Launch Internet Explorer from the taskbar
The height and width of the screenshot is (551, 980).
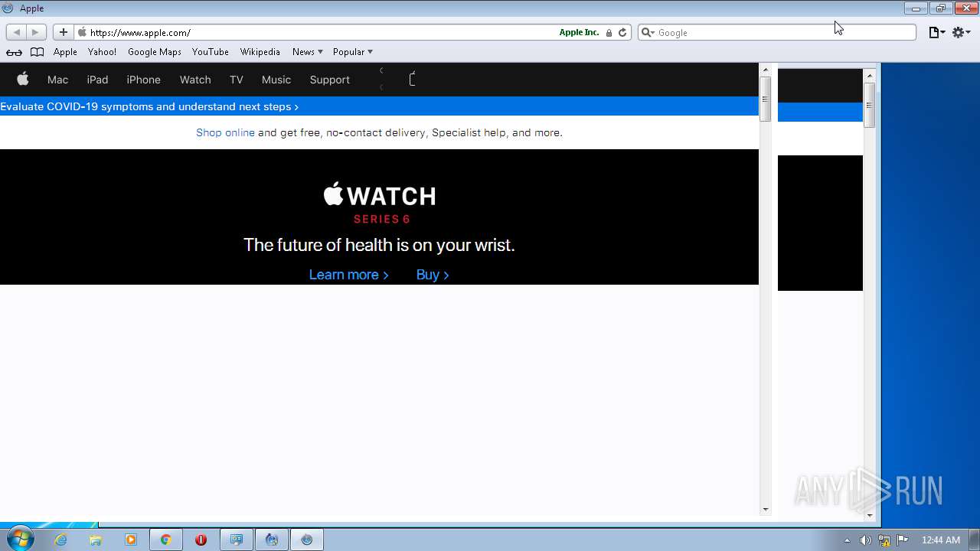[60, 540]
